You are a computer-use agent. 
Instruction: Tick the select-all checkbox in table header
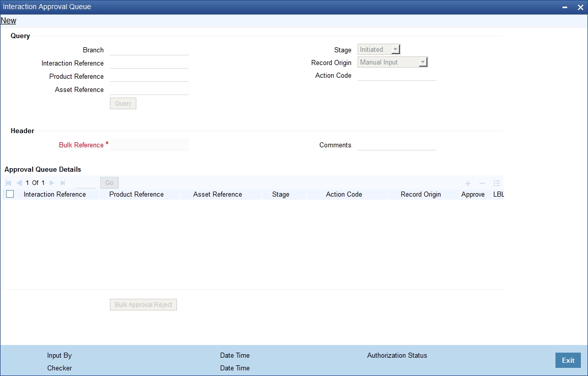point(10,194)
